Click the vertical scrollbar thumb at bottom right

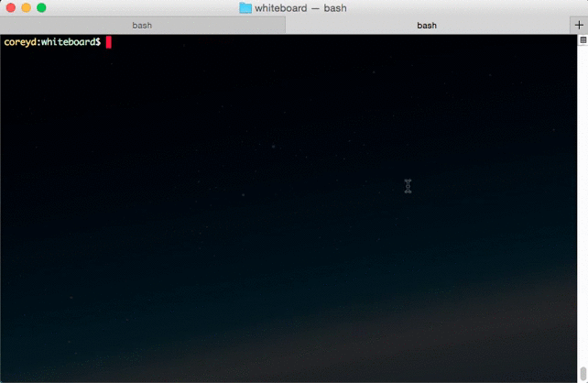[x=583, y=373]
